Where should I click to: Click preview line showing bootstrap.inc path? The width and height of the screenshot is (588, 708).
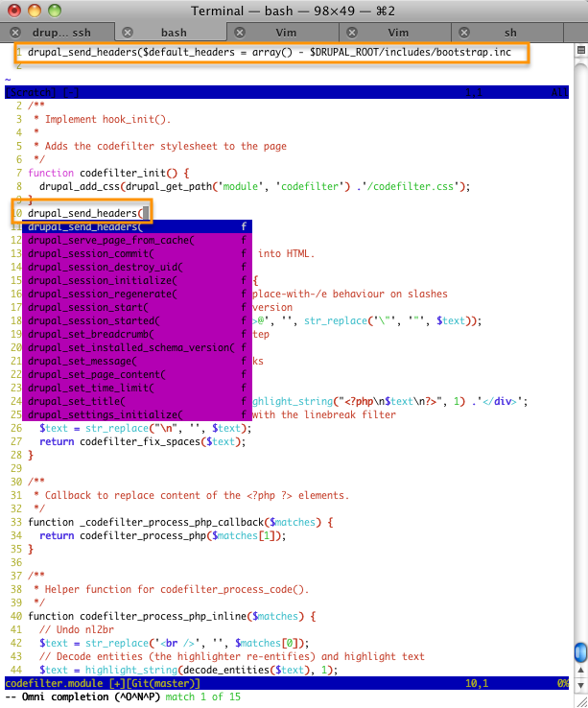[x=270, y=53]
